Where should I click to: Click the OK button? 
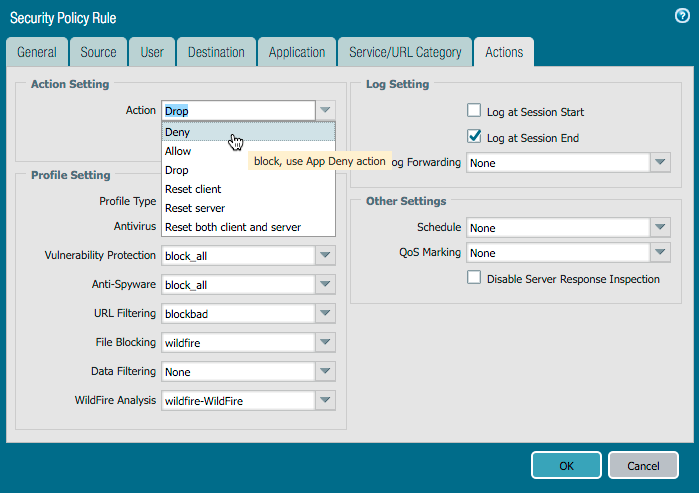[x=566, y=465]
